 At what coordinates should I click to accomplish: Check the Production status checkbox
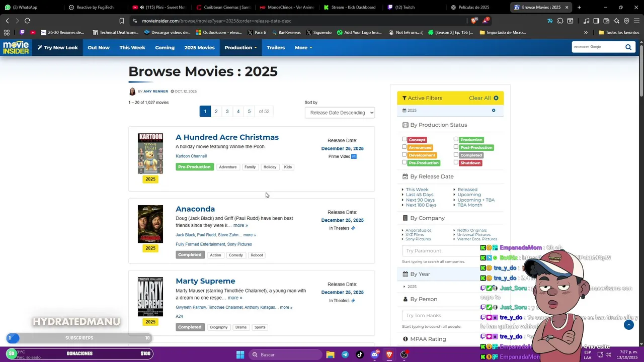pyautogui.click(x=456, y=139)
